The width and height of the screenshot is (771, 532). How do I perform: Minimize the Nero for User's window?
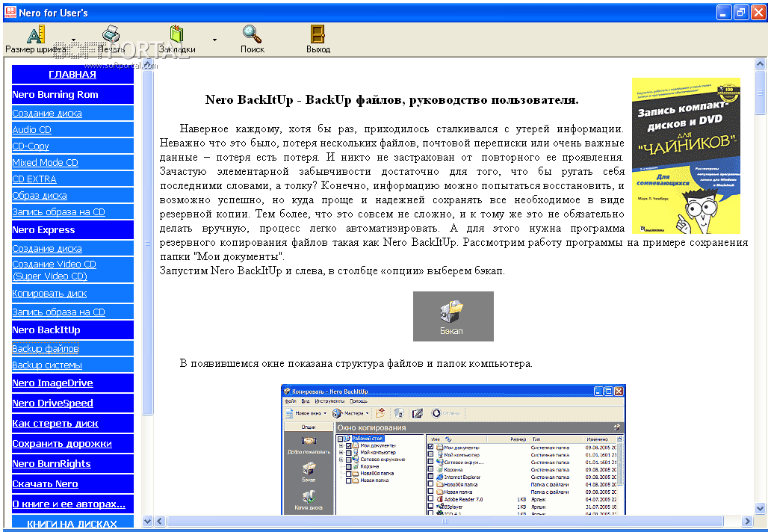click(x=724, y=12)
